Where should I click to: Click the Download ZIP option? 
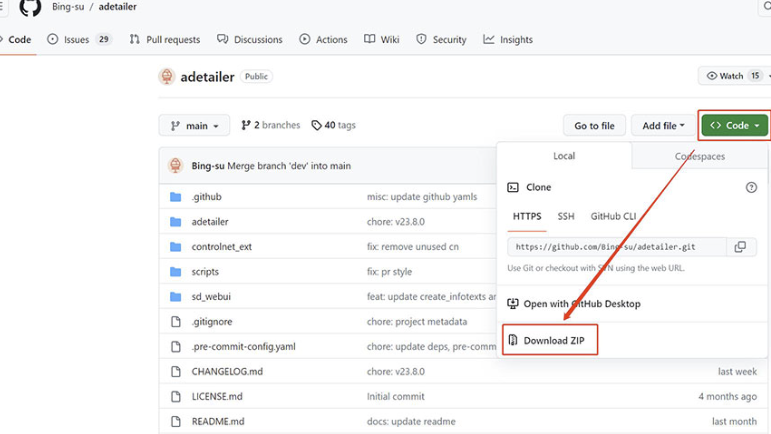click(550, 340)
